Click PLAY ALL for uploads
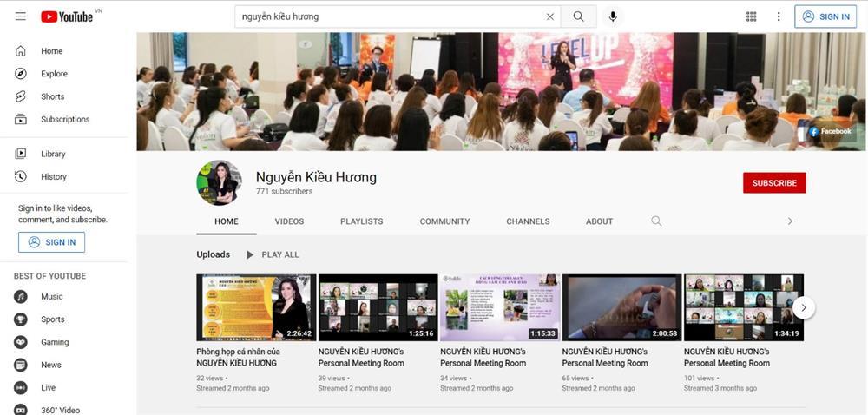 tap(273, 254)
